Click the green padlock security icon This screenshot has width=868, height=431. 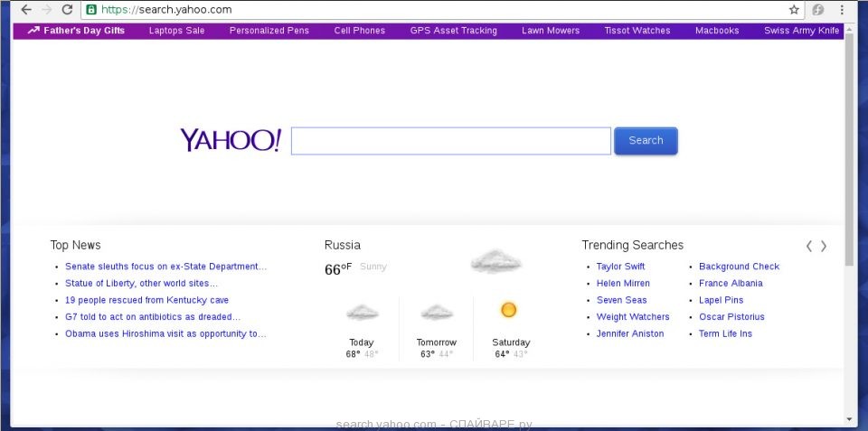coord(90,9)
